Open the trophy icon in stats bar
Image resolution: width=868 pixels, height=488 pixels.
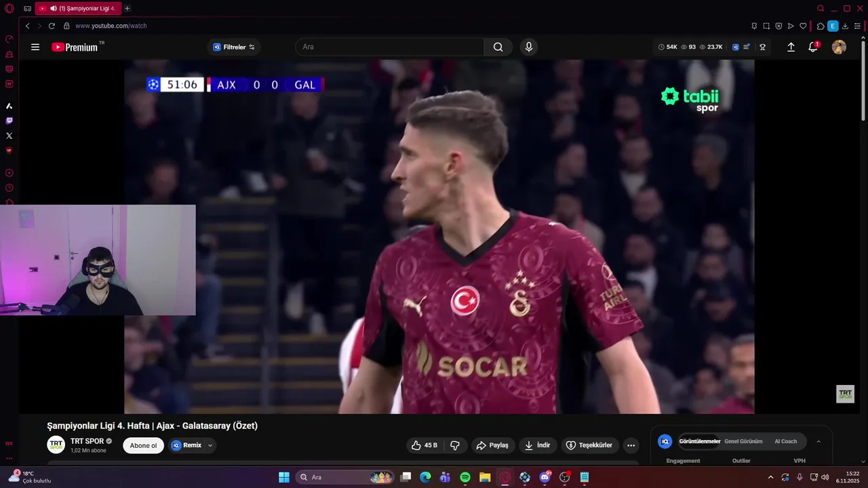pos(763,47)
